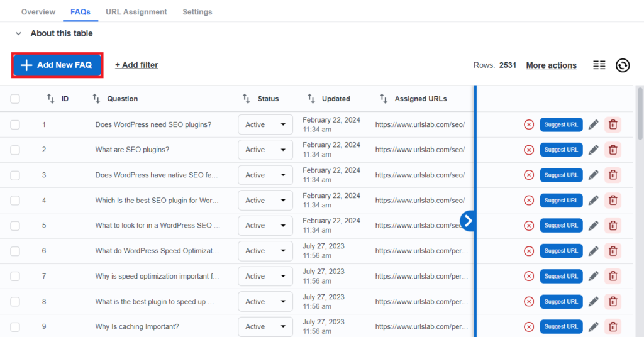
Task: Open the column layout icon
Action: tap(599, 65)
